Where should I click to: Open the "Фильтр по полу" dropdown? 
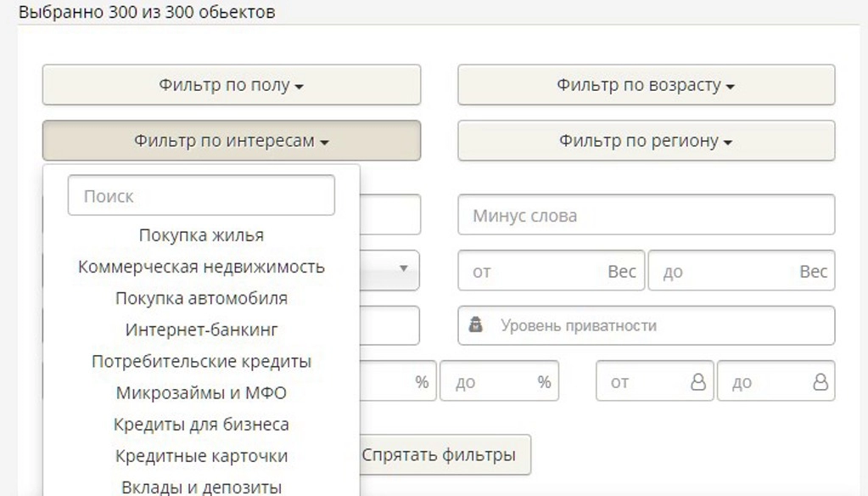point(231,85)
